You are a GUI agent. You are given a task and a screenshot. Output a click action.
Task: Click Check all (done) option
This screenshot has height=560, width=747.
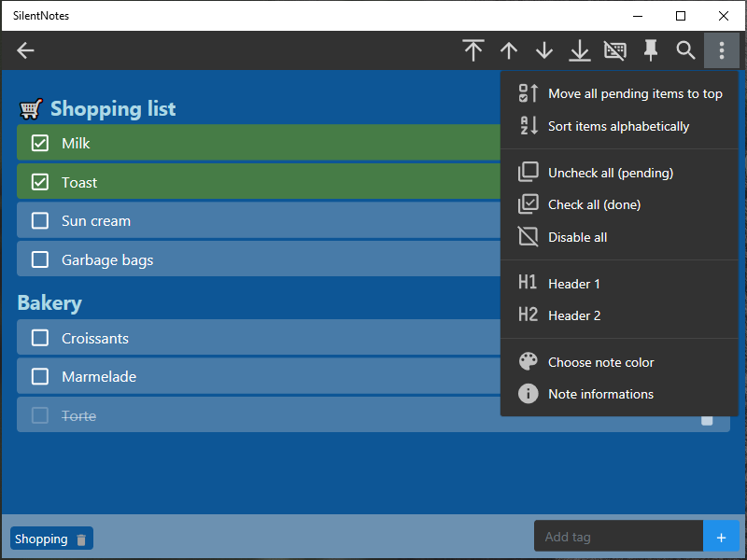pyautogui.click(x=594, y=204)
